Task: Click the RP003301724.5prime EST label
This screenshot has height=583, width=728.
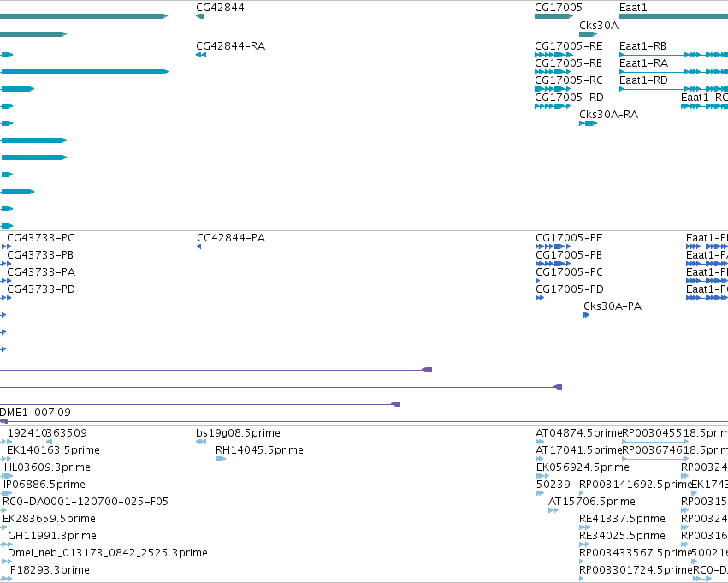Action: coord(636,570)
